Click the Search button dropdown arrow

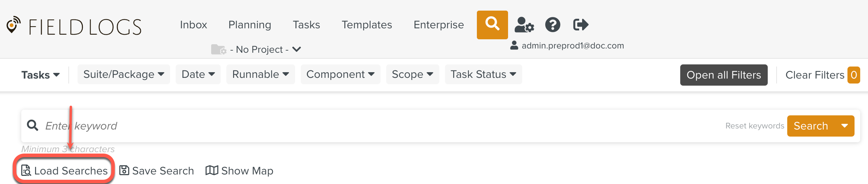[845, 126]
